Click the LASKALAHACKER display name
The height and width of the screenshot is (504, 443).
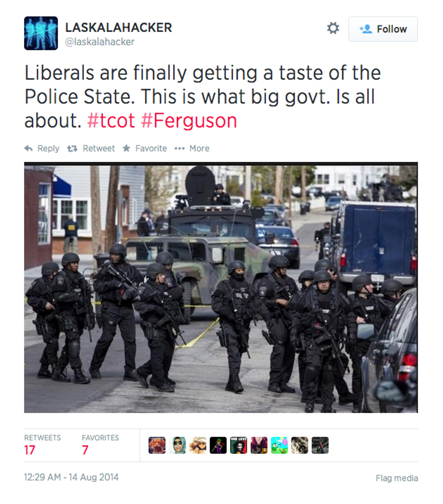(118, 28)
